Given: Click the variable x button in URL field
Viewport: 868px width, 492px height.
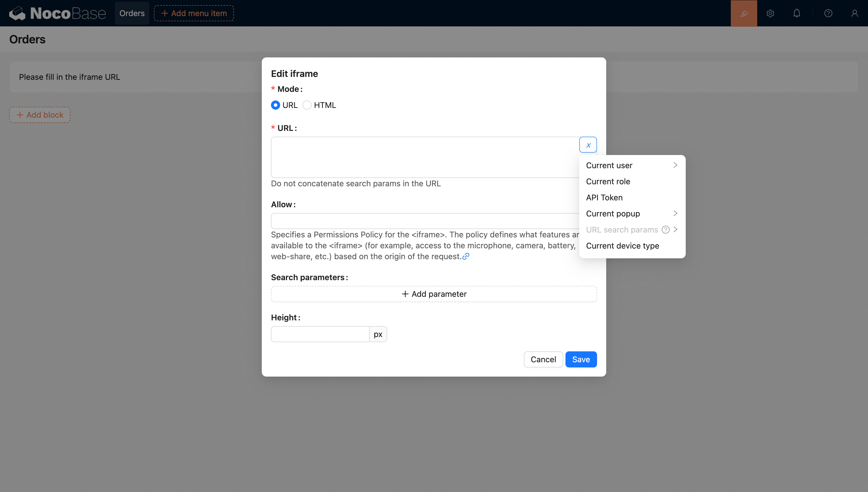Looking at the screenshot, I should [588, 145].
